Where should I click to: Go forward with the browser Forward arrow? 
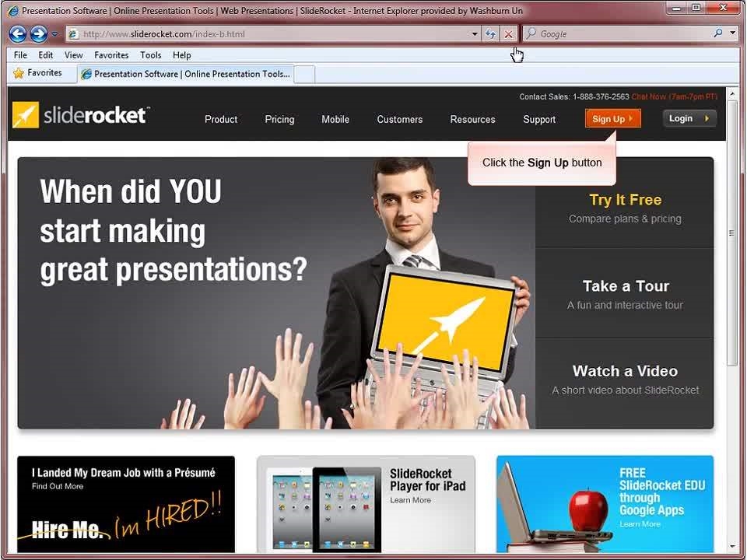[x=39, y=33]
